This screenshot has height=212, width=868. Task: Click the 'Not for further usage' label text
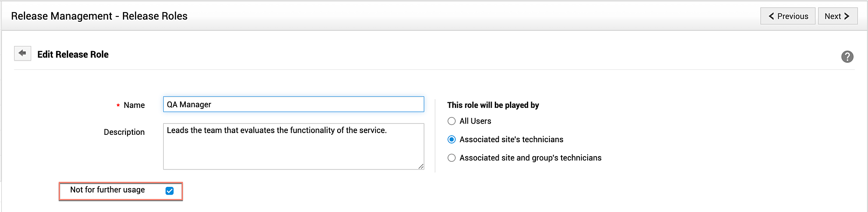coord(107,190)
